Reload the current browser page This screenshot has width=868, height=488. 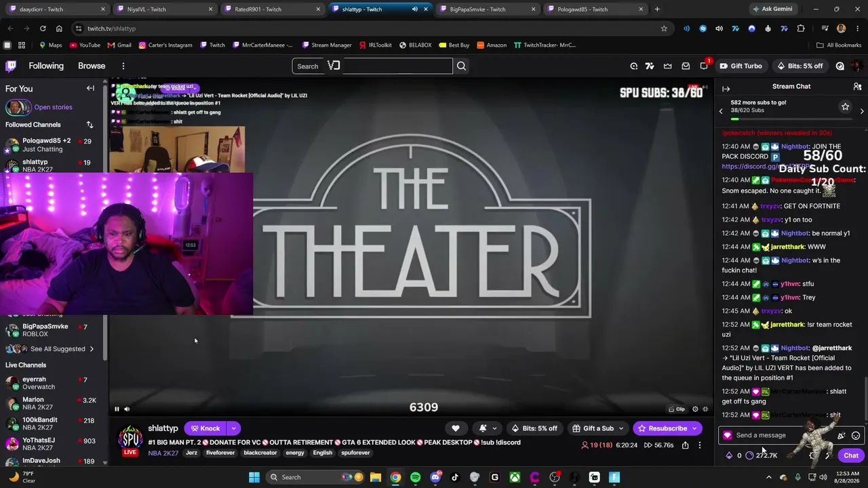(x=43, y=28)
